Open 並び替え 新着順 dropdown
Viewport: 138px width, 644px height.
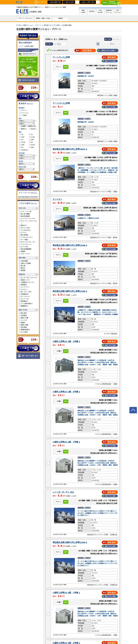point(60,44)
